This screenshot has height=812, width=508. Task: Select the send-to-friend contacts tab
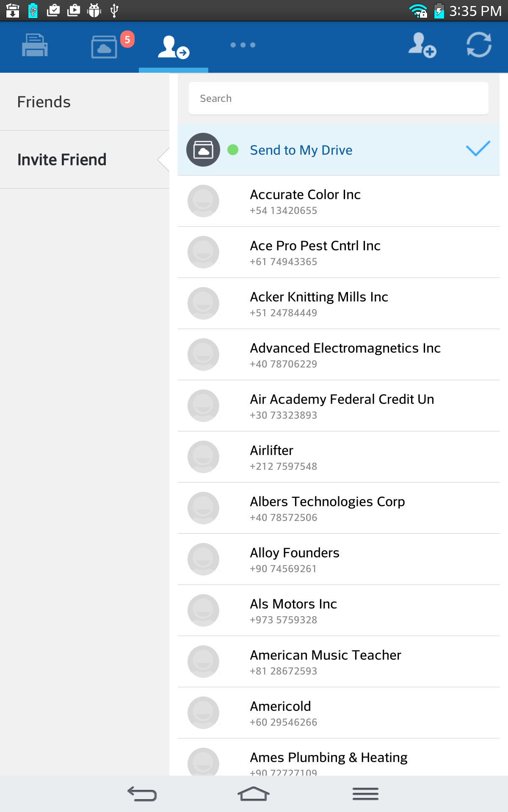coord(173,47)
